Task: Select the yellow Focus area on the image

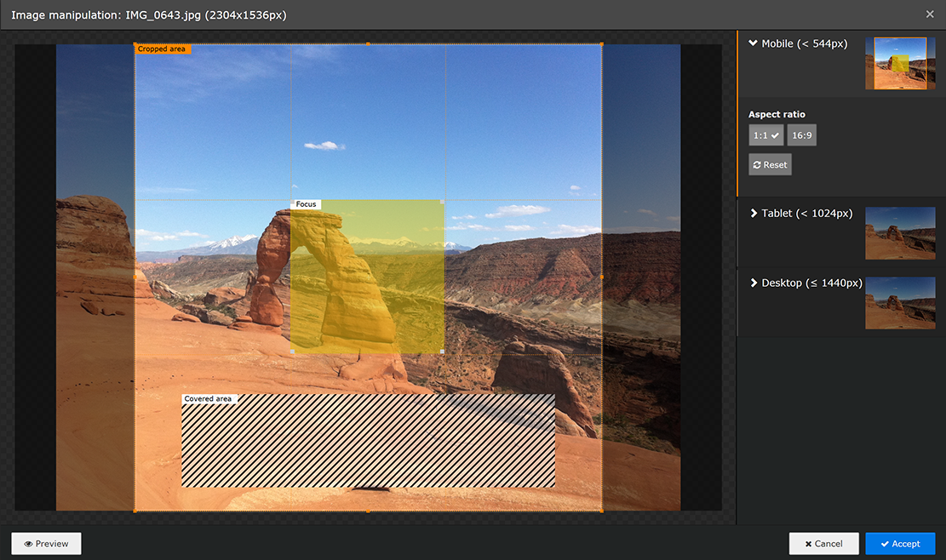Action: pyautogui.click(x=366, y=277)
